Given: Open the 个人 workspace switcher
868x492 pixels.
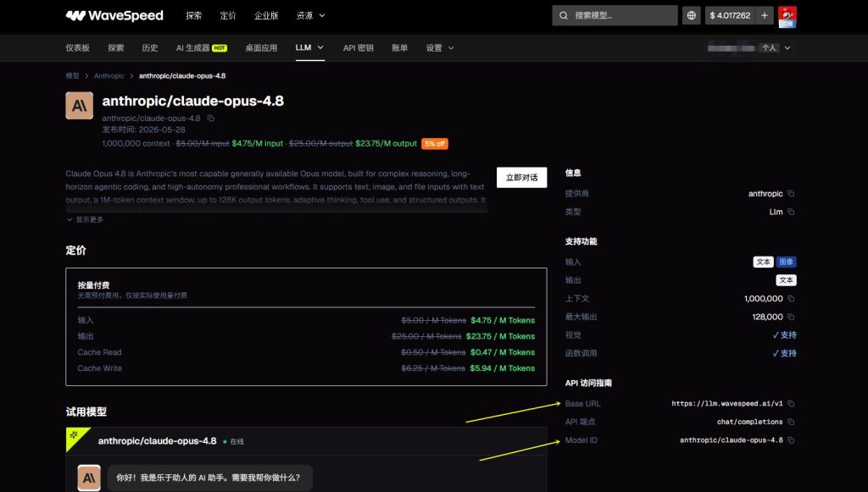Looking at the screenshot, I should [776, 48].
